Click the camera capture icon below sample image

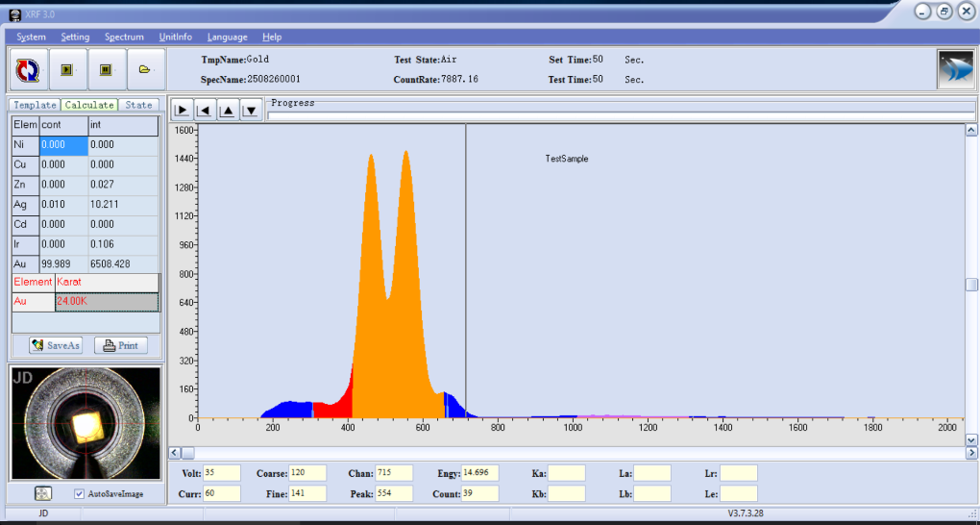pos(43,493)
